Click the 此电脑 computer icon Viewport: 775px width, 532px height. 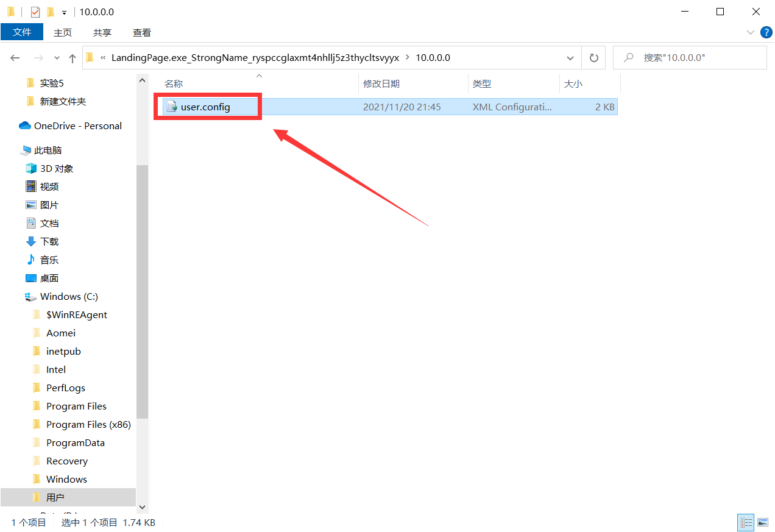(x=26, y=150)
